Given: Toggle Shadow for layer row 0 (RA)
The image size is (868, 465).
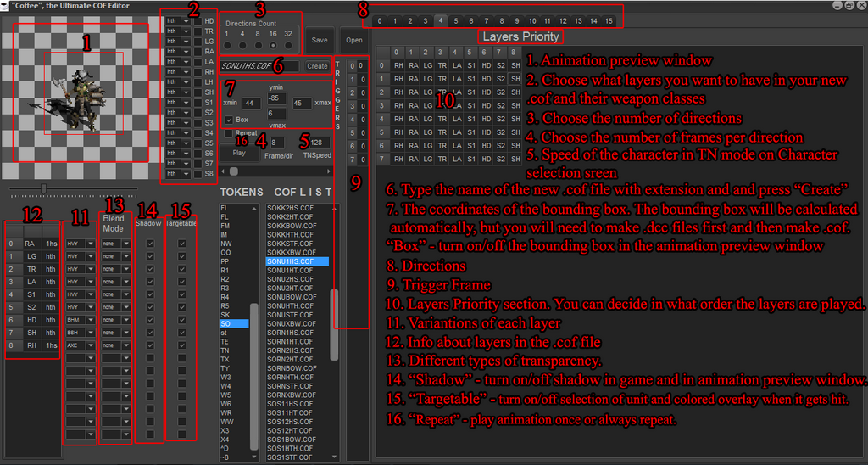Looking at the screenshot, I should [150, 244].
